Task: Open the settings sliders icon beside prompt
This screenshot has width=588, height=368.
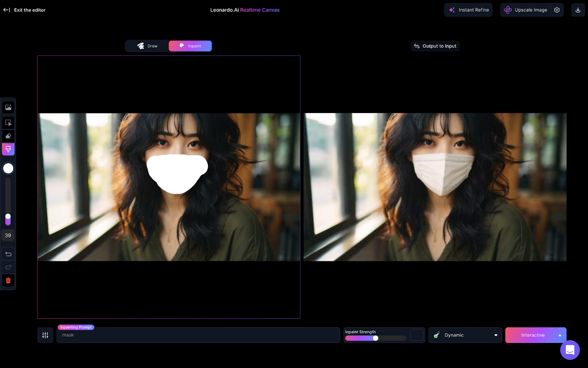Action: point(45,335)
